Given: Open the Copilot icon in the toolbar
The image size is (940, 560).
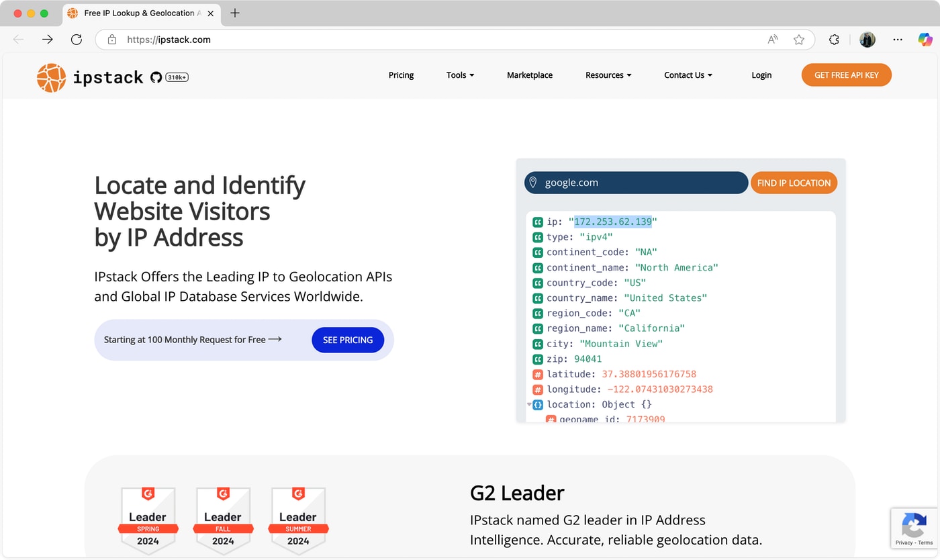Looking at the screenshot, I should point(926,40).
